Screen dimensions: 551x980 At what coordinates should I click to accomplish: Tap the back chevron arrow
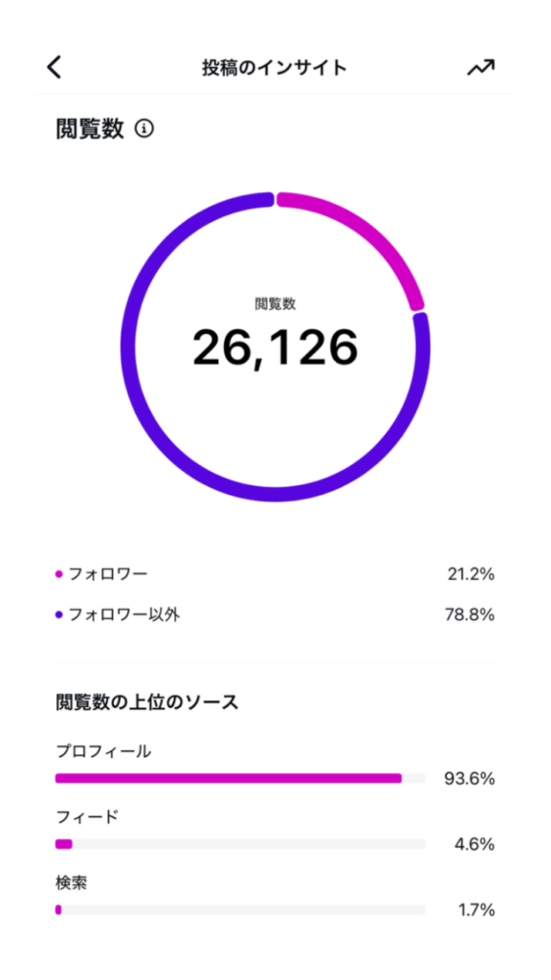click(55, 66)
